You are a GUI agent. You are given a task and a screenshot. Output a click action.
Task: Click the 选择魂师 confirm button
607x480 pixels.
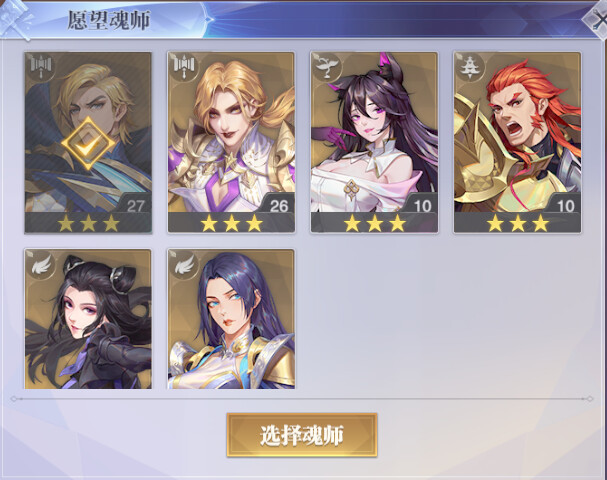coord(302,435)
